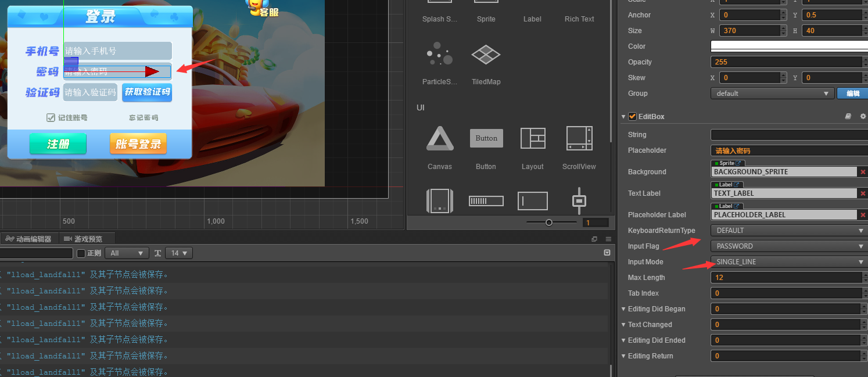The image size is (868, 377).
Task: Pick the ScrollView UI node icon
Action: tap(579, 138)
